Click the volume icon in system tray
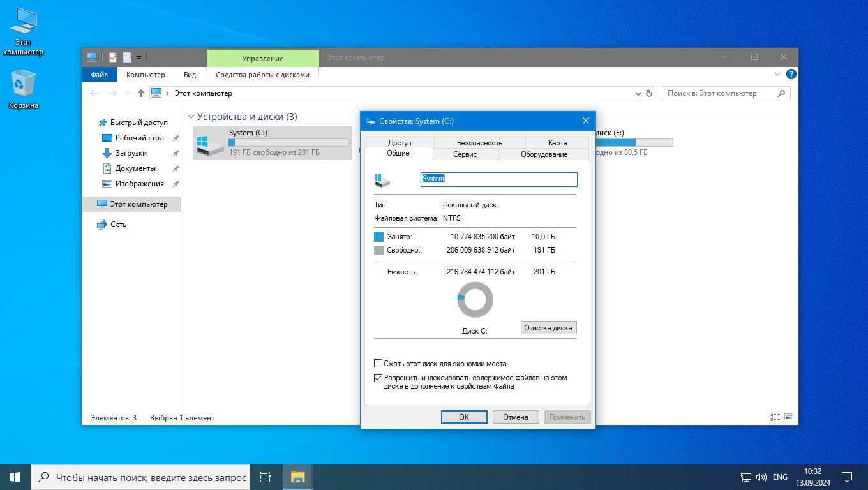 [761, 477]
